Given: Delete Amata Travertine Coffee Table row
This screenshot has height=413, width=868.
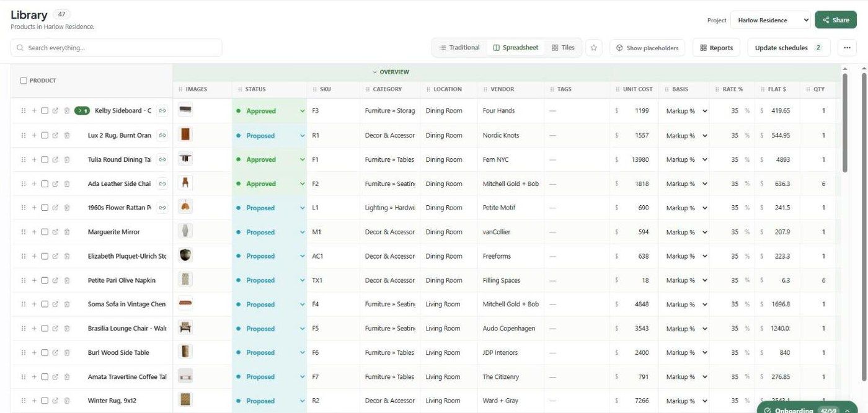Looking at the screenshot, I should [x=67, y=377].
